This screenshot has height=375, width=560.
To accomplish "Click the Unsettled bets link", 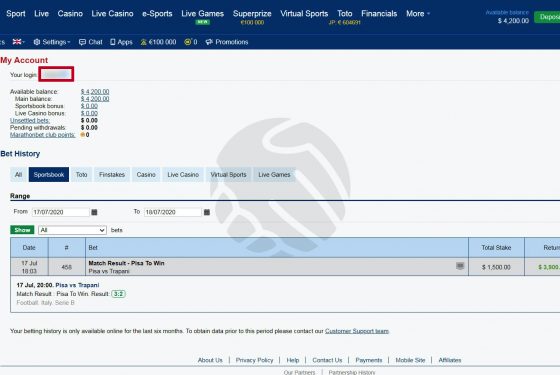I will (x=30, y=120).
